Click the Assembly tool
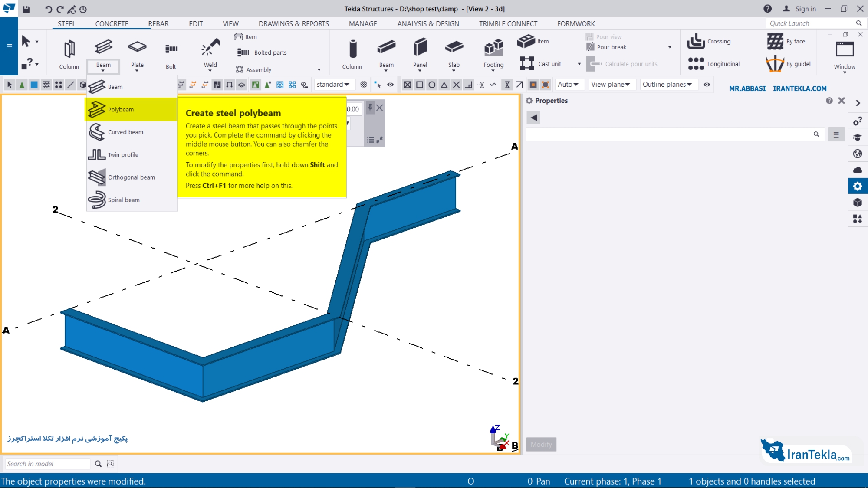 (253, 69)
